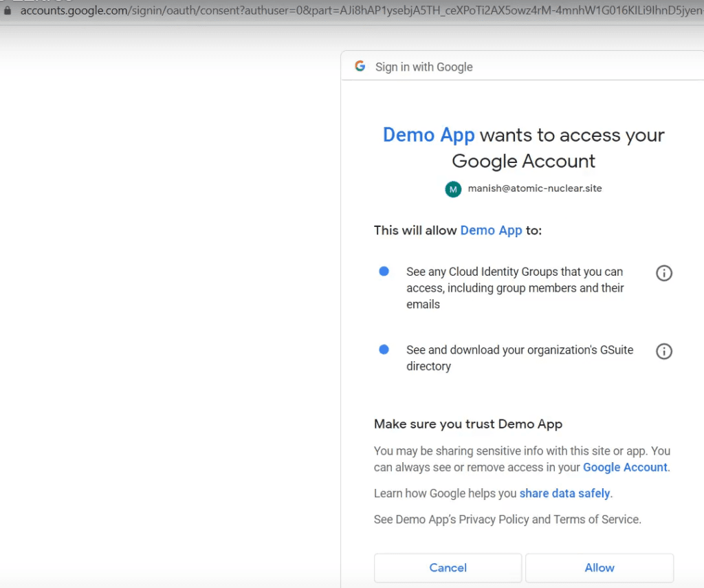Click the lock icon in the address bar

(7, 10)
